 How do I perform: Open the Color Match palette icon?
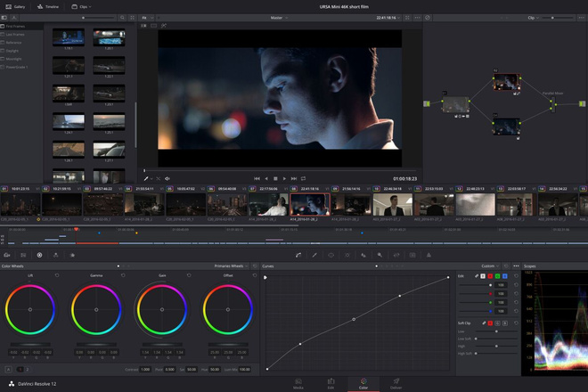click(x=23, y=255)
